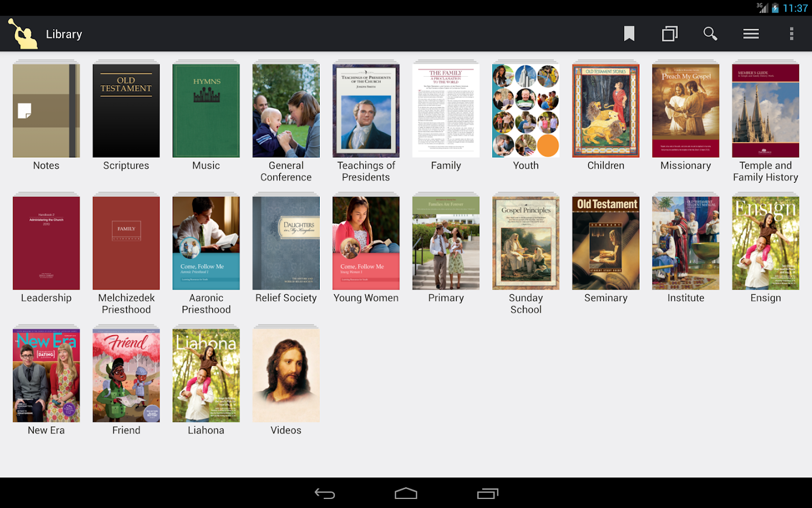Open the Youth circles cover
812x508 pixels.
[526, 111]
